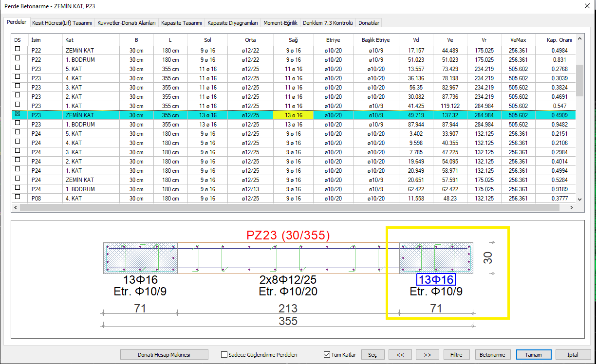Screen dimensions: 596x364
Task: Confirm with the Tamam button
Action: click(x=534, y=355)
